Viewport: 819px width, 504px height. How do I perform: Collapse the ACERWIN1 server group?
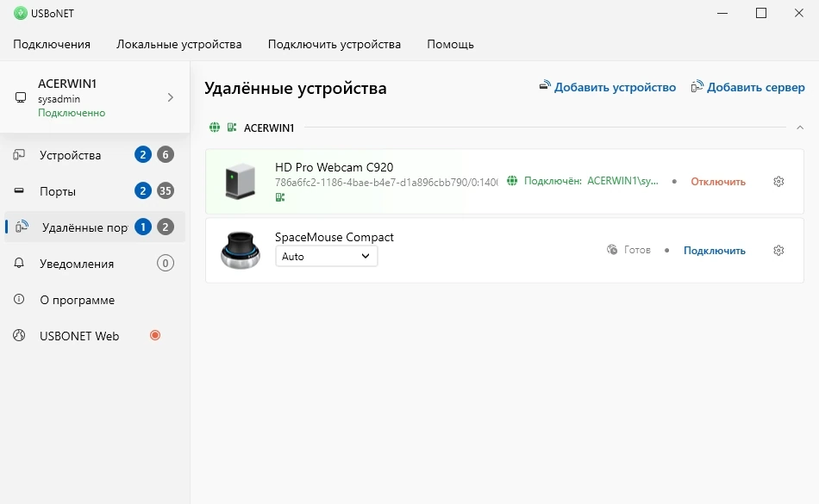pos(800,128)
